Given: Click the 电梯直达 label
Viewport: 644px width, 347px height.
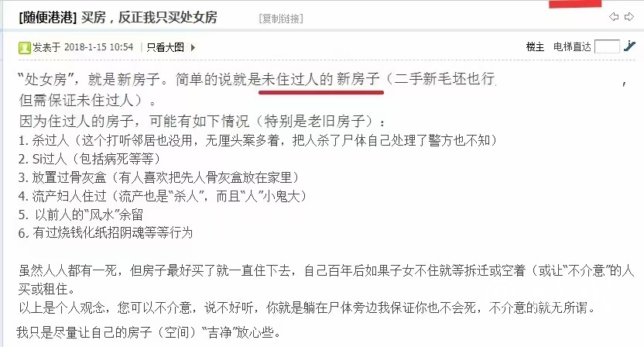Looking at the screenshot, I should click(572, 47).
